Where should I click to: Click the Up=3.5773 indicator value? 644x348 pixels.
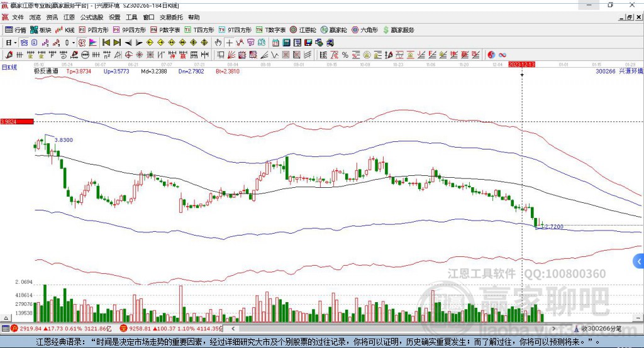(116, 71)
